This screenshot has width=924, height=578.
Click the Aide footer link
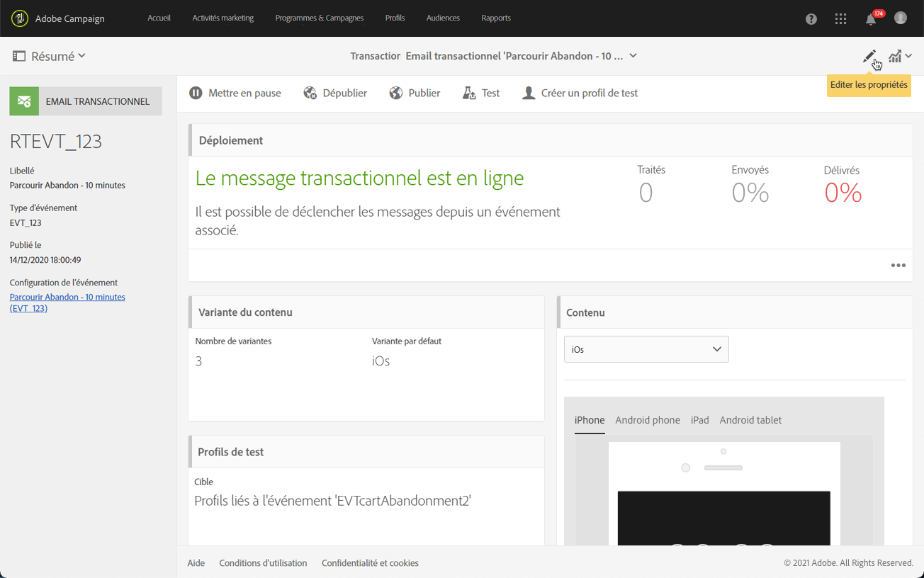click(196, 563)
